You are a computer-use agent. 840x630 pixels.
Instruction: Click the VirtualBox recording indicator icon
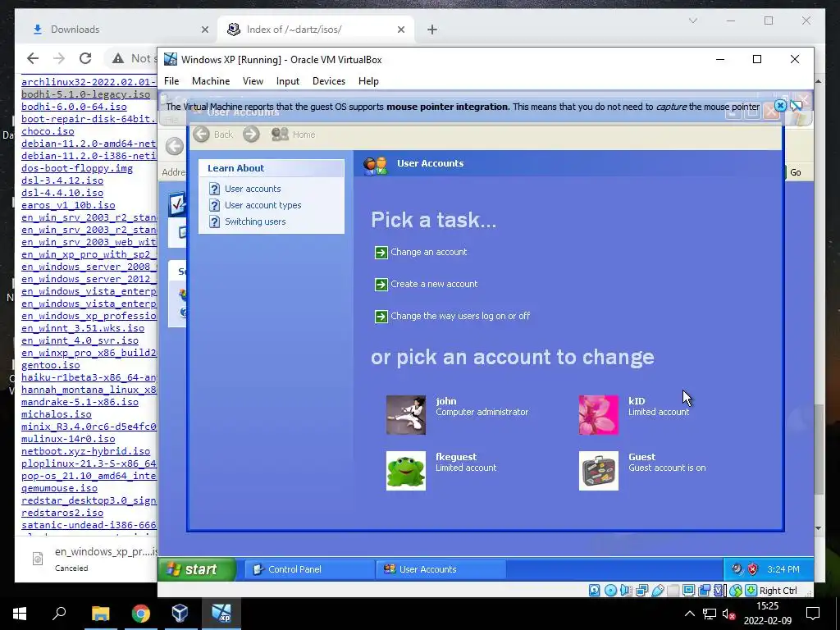[x=704, y=591]
